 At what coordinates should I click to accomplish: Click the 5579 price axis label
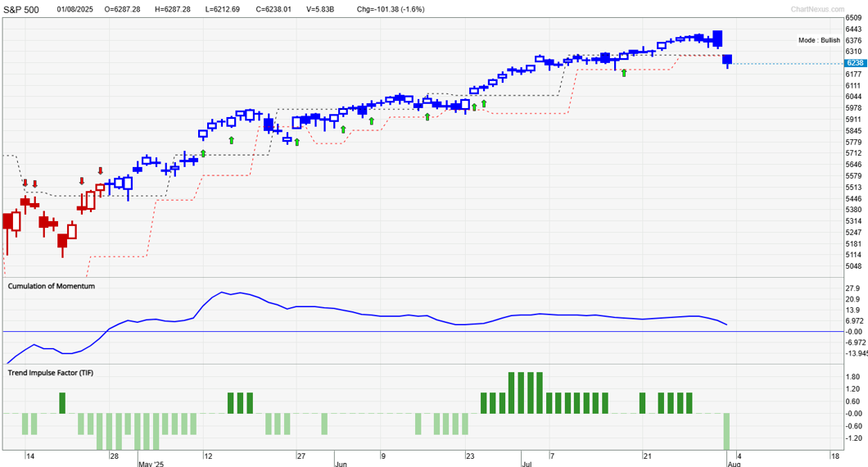[853, 176]
